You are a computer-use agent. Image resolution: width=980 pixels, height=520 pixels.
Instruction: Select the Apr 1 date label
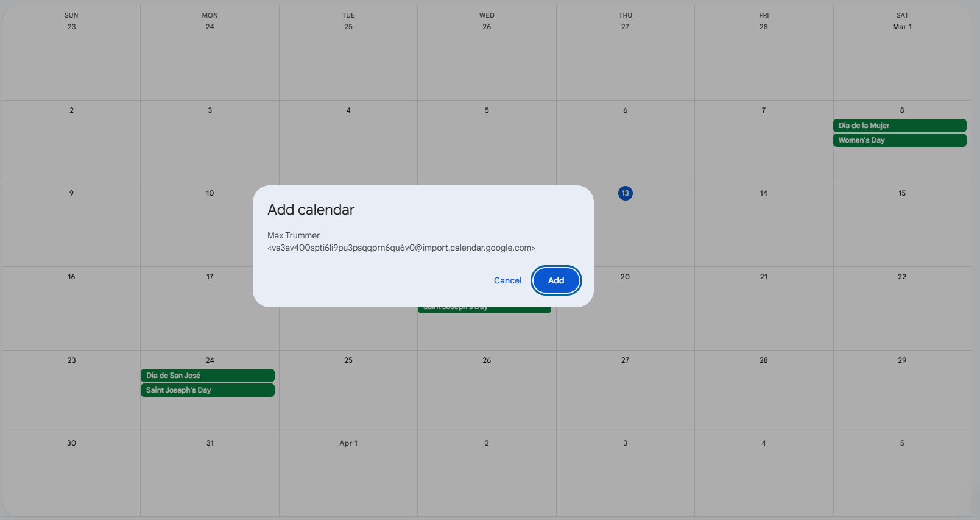(348, 443)
